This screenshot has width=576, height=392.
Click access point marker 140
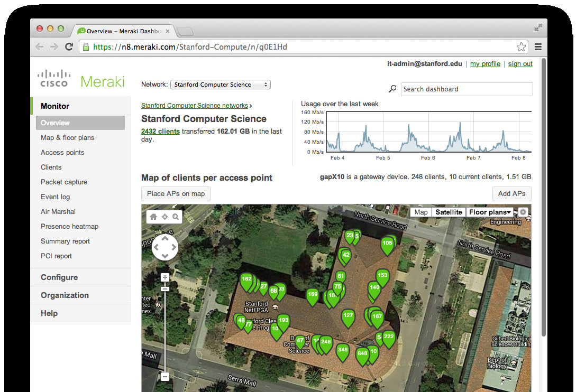pyautogui.click(x=374, y=291)
